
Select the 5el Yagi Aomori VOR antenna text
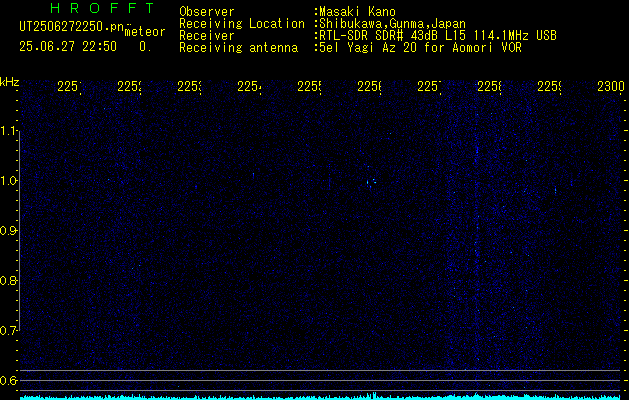pos(420,48)
